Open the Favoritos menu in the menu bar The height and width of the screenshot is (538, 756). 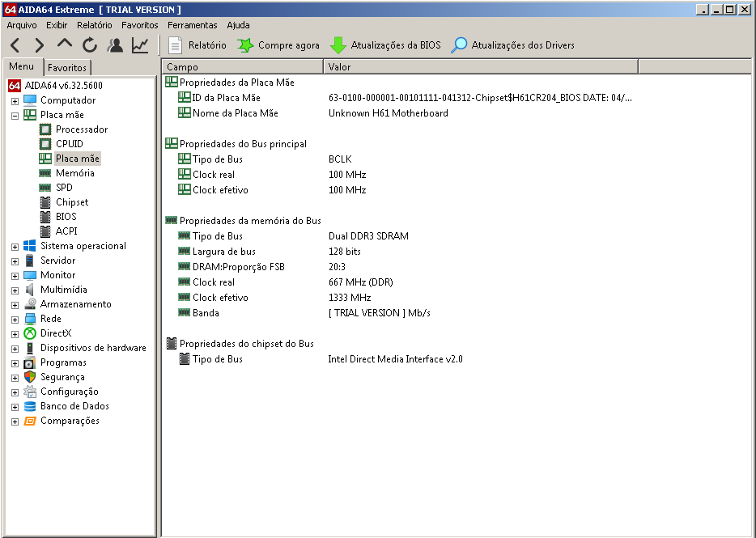(x=140, y=25)
